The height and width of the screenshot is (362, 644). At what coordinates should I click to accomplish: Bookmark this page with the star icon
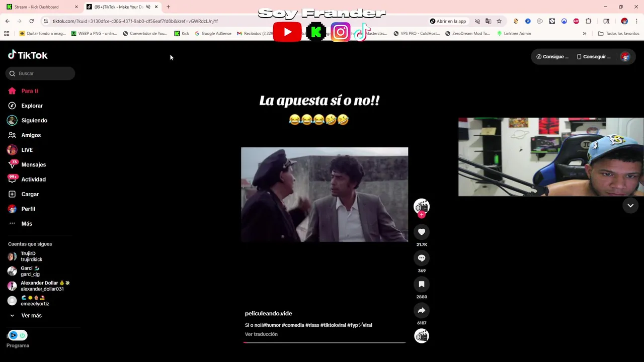pyautogui.click(x=499, y=21)
